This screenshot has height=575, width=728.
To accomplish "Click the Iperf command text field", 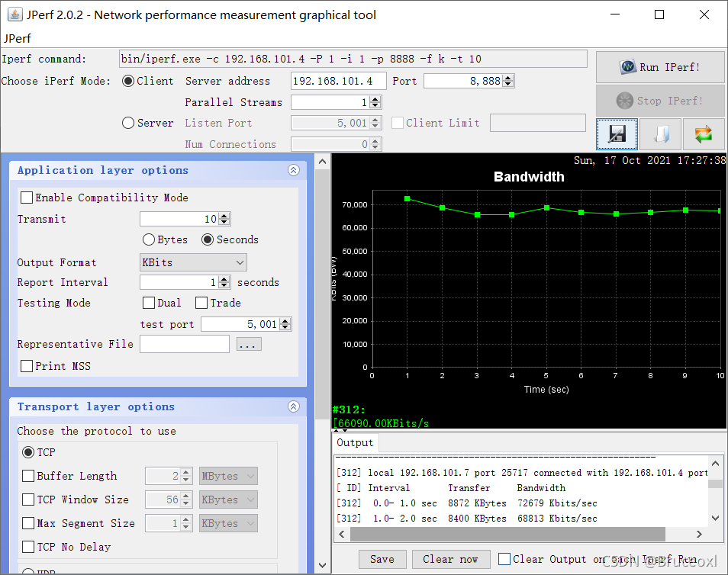I will click(353, 59).
